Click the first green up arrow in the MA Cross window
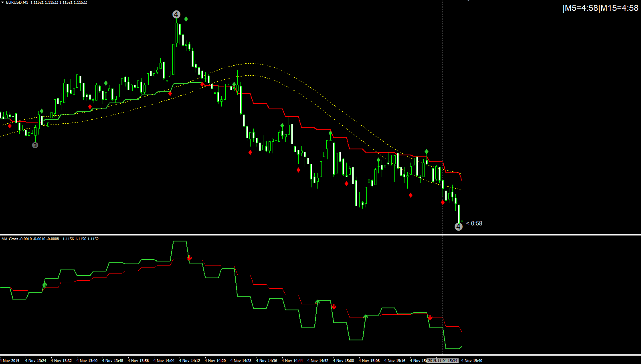Viewport: 641px width, 364px height. [44, 285]
